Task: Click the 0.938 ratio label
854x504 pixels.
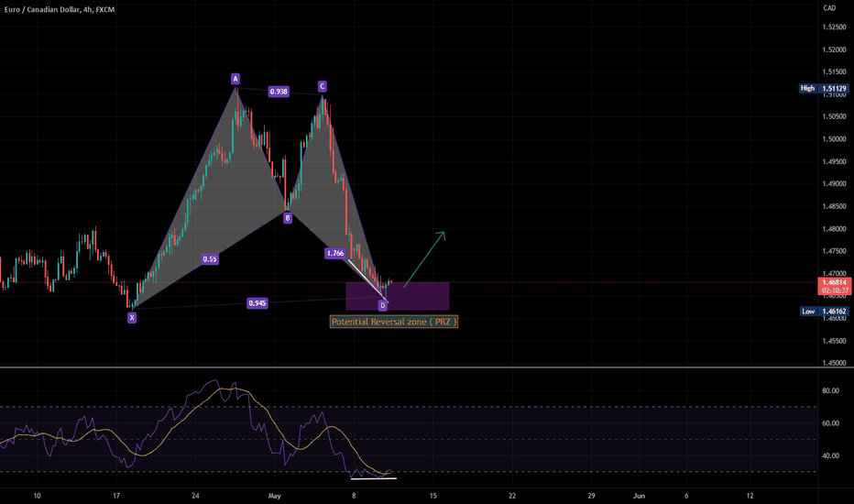Action: 279,92
